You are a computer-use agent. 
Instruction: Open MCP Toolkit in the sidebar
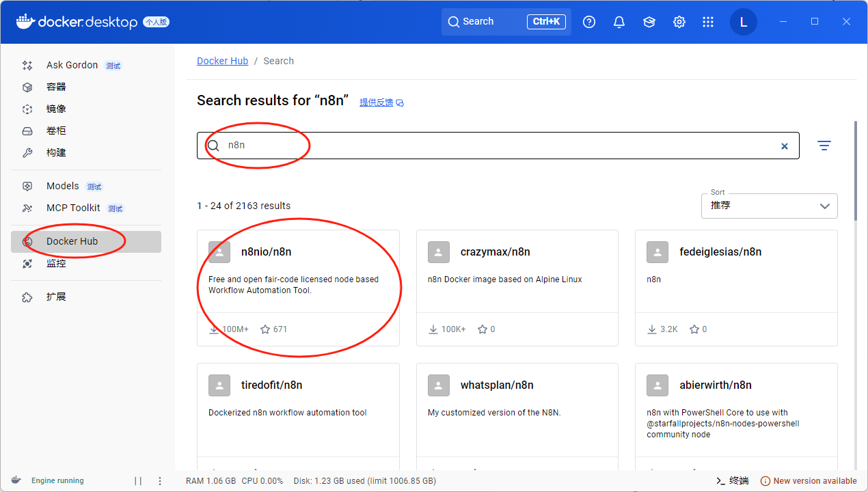tap(73, 208)
